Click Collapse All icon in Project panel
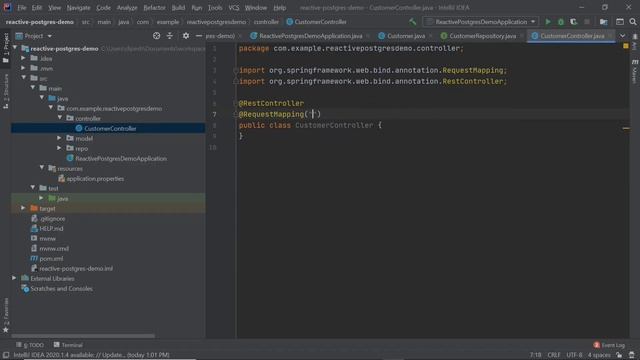The height and width of the screenshot is (360, 640). point(169,36)
